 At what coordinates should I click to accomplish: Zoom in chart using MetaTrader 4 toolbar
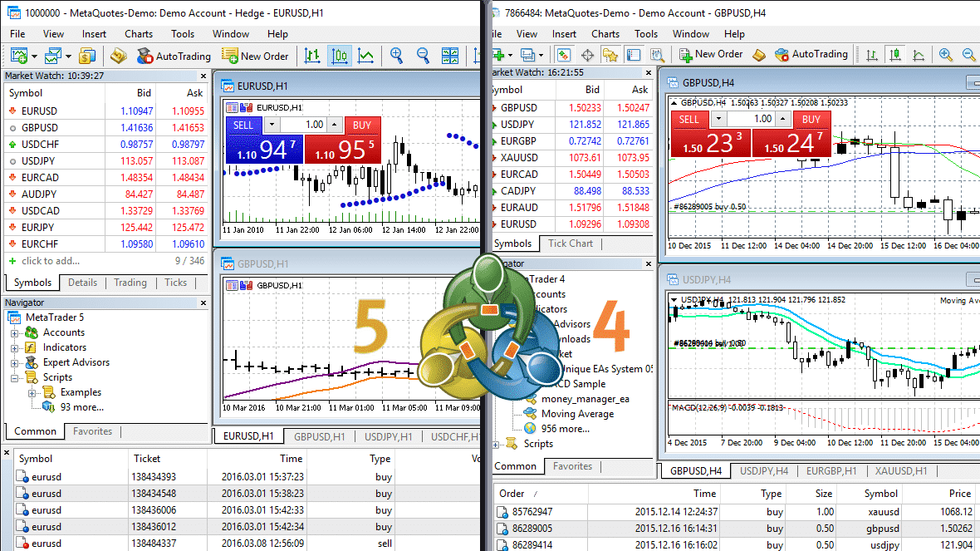pyautogui.click(x=946, y=54)
